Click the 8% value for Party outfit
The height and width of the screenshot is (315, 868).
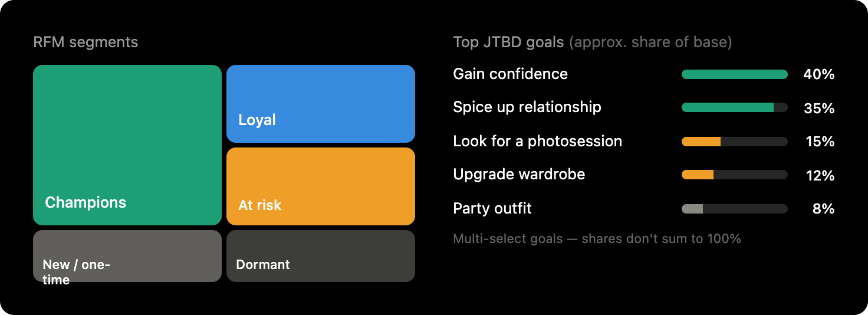tap(823, 209)
